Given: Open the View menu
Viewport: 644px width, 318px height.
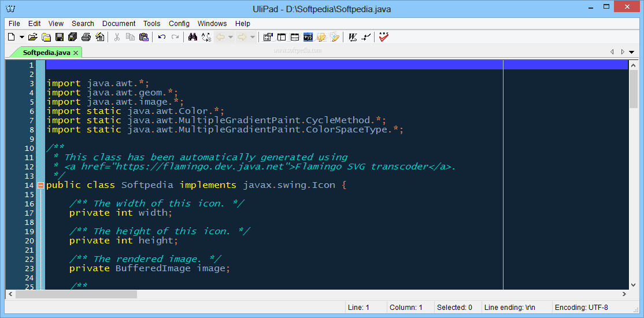Looking at the screenshot, I should tap(56, 24).
